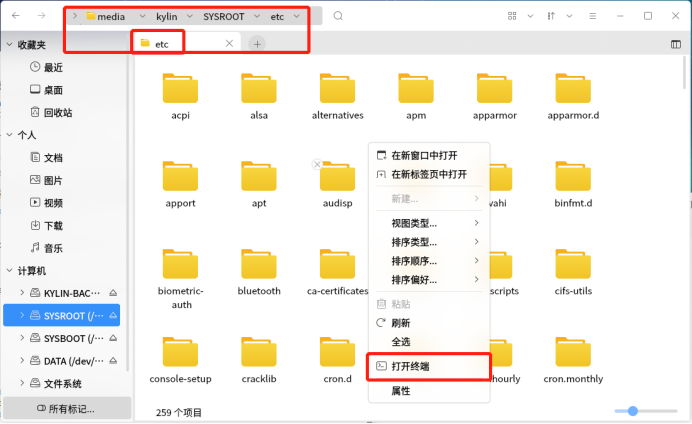This screenshot has height=424, width=692.
Task: Expand the 文件系统 tree node
Action: (22, 383)
